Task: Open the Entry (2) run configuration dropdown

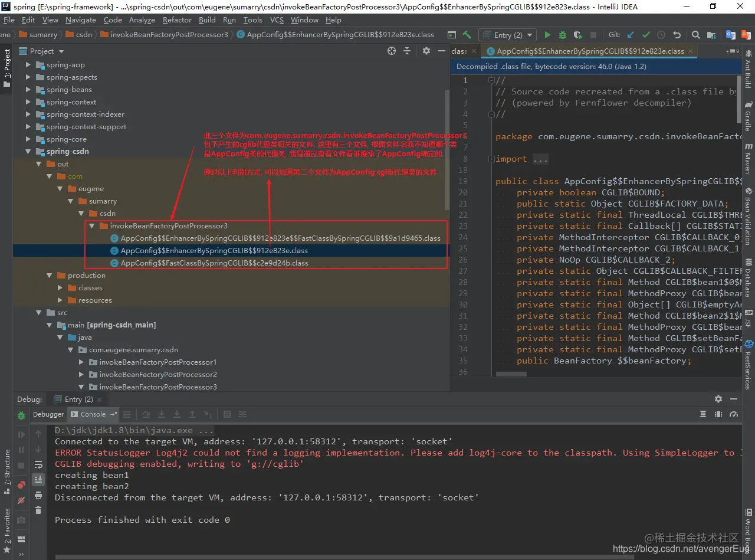Action: 507,35
